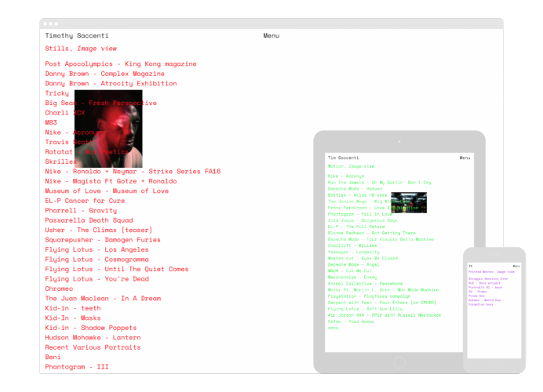This screenshot has width=543, height=392.
Task: Open Blonde Redhead - Not Getting There
Action: point(372,233)
